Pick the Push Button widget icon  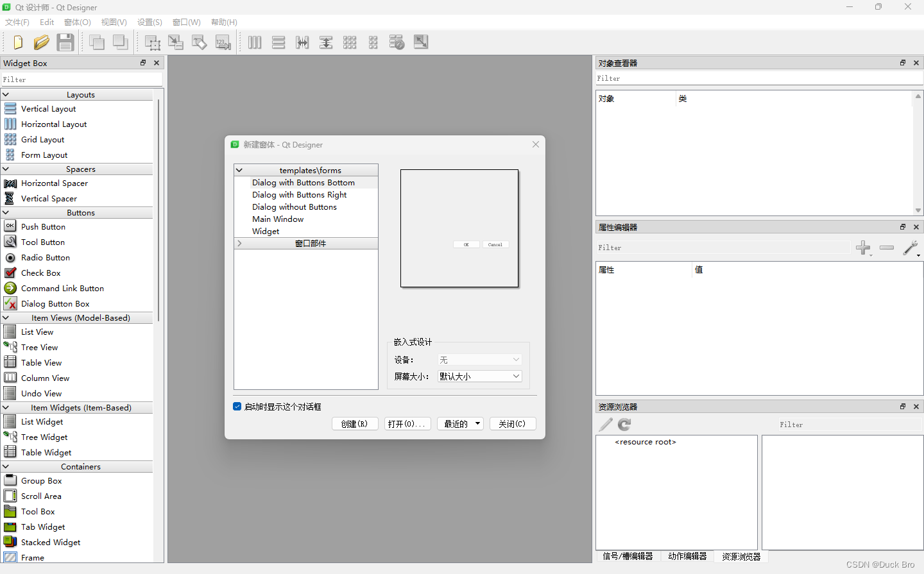[10, 226]
